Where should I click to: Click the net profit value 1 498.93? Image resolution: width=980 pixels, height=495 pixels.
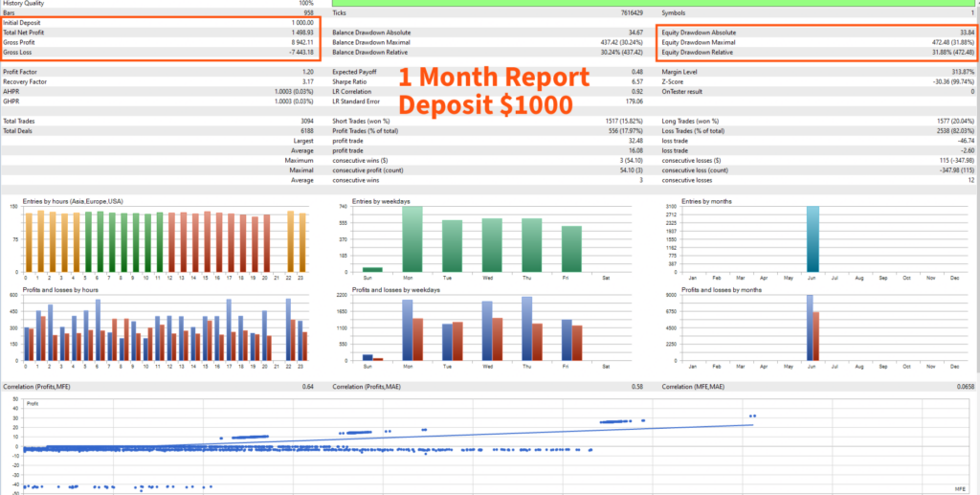coord(302,33)
